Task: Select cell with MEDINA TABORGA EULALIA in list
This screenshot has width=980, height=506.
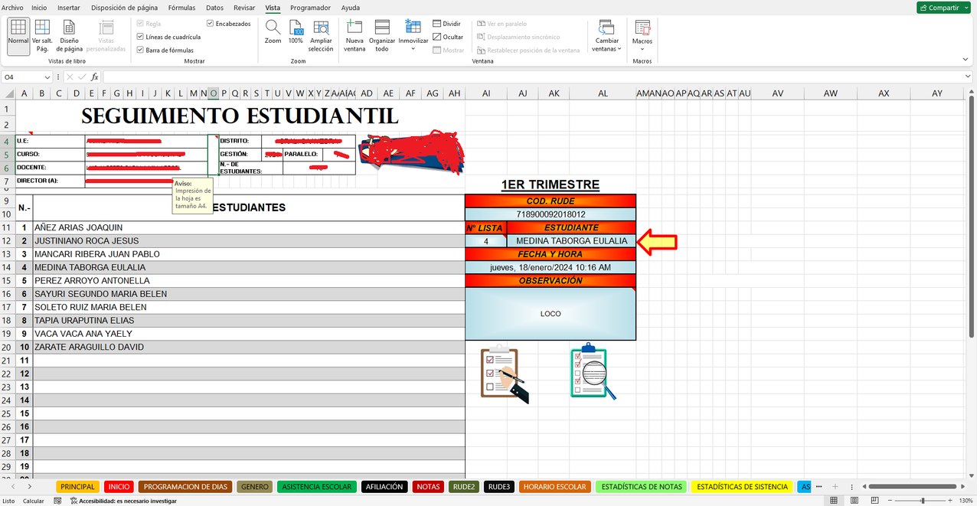Action: (249, 267)
